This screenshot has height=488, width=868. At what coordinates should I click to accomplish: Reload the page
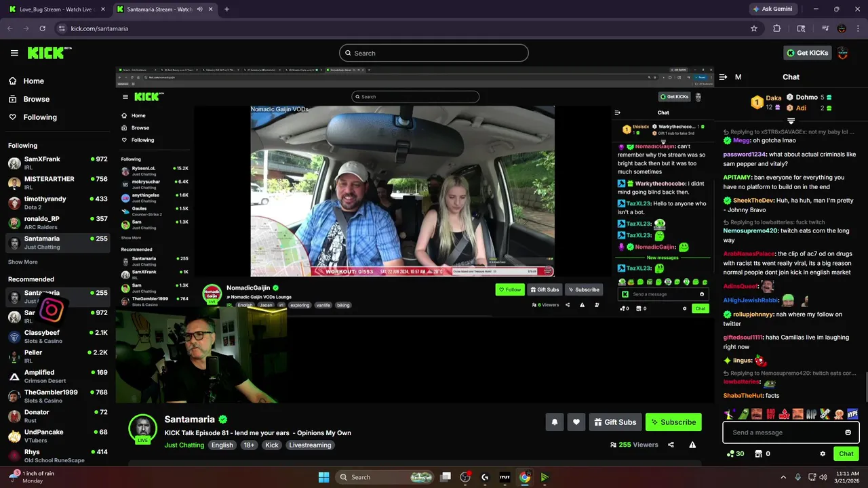coord(42,28)
